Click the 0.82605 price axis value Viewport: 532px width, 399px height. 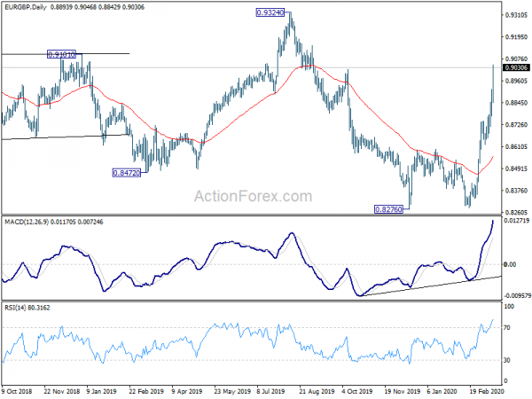pyautogui.click(x=516, y=213)
